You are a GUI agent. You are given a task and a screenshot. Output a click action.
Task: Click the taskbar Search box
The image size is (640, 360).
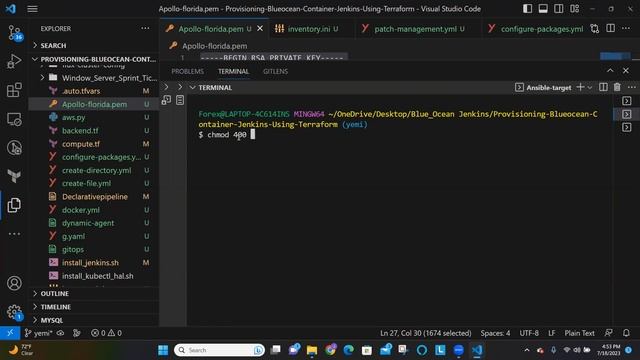pyautogui.click(x=220, y=350)
